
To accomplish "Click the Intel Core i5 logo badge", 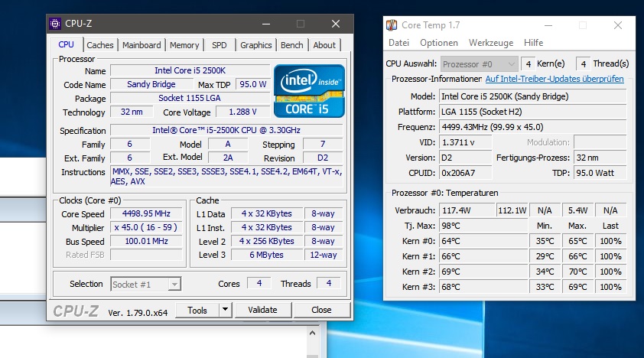I will [309, 91].
